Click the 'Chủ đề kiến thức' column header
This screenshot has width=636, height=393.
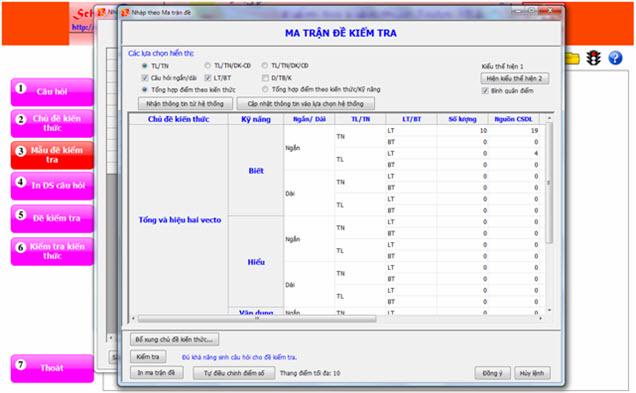(x=178, y=119)
